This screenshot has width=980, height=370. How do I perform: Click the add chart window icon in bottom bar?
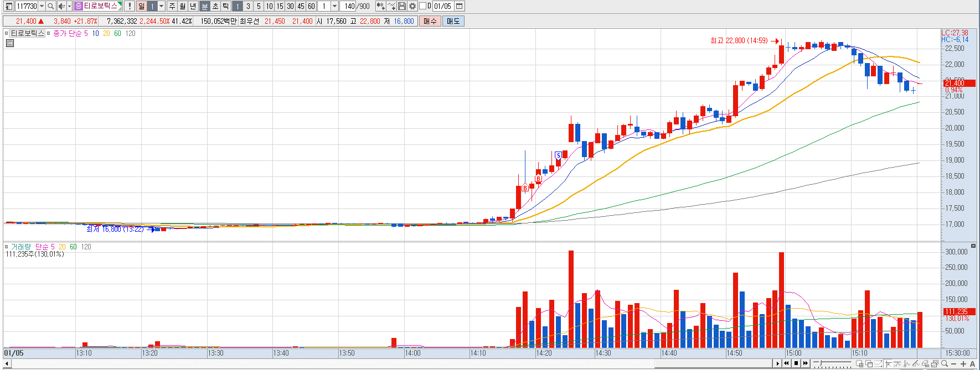pyautogui.click(x=860, y=364)
